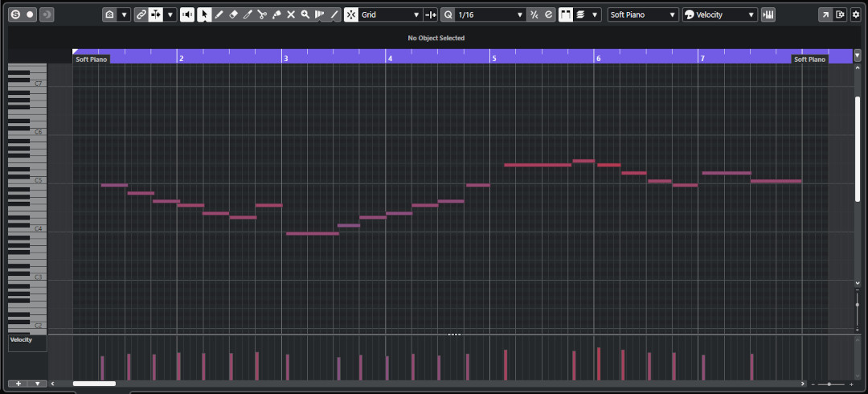Add a controller lane with plus button
Viewport: 868px width, 394px height.
18,384
